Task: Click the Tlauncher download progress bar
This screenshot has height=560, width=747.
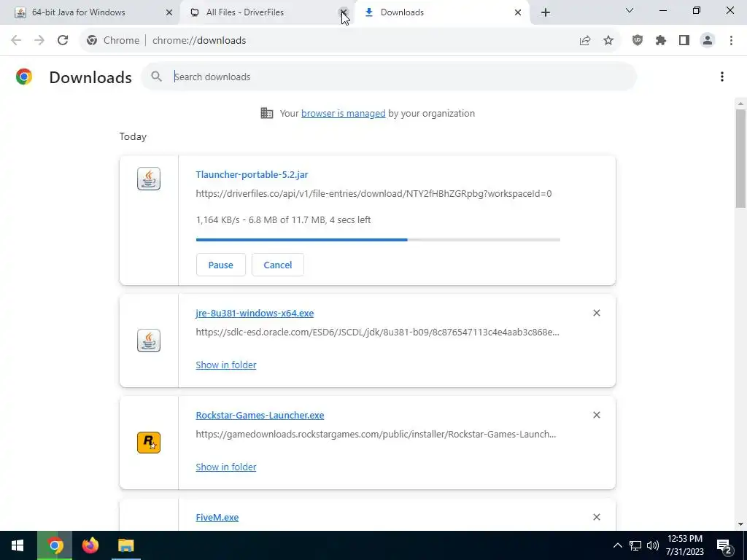Action: tap(378, 239)
